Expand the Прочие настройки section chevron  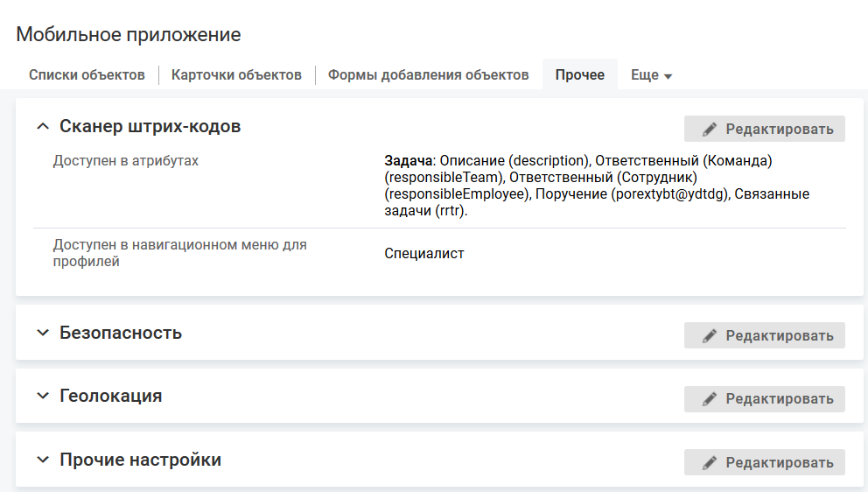tap(42, 460)
